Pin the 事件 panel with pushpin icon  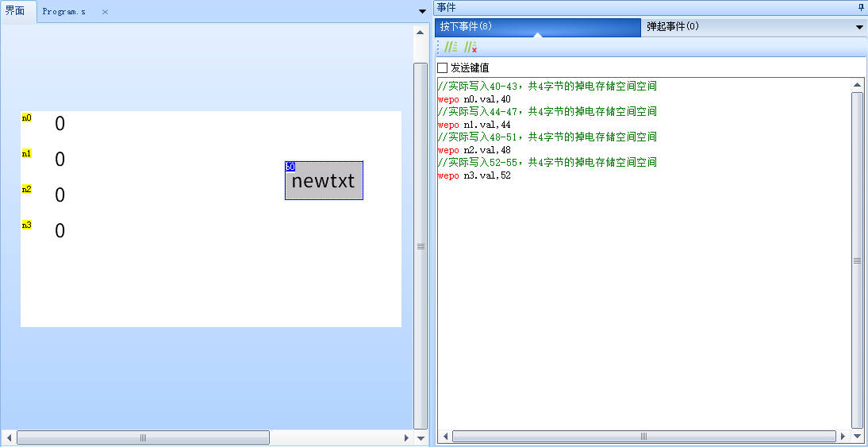[861, 7]
